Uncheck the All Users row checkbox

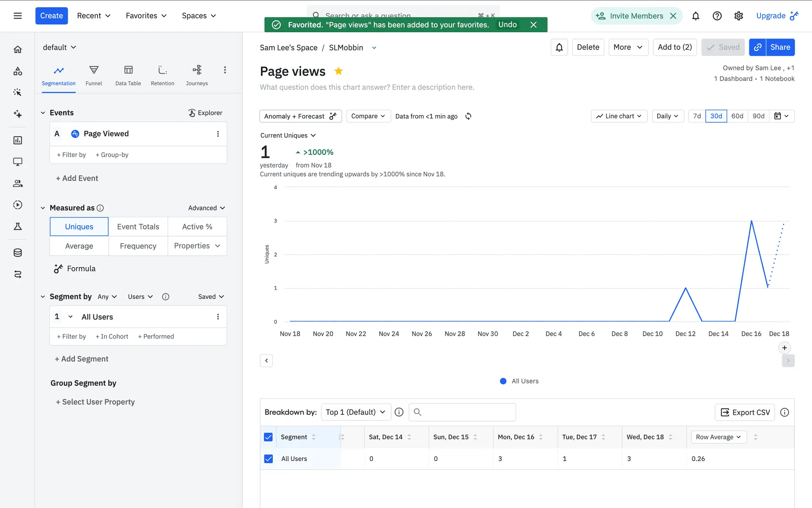pyautogui.click(x=268, y=458)
